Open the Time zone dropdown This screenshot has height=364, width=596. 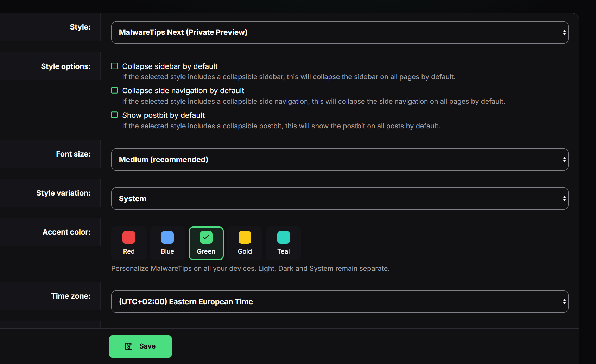(x=340, y=301)
